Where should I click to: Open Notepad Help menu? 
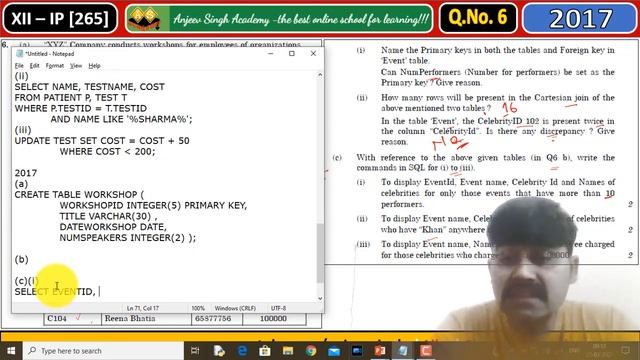coord(94,66)
